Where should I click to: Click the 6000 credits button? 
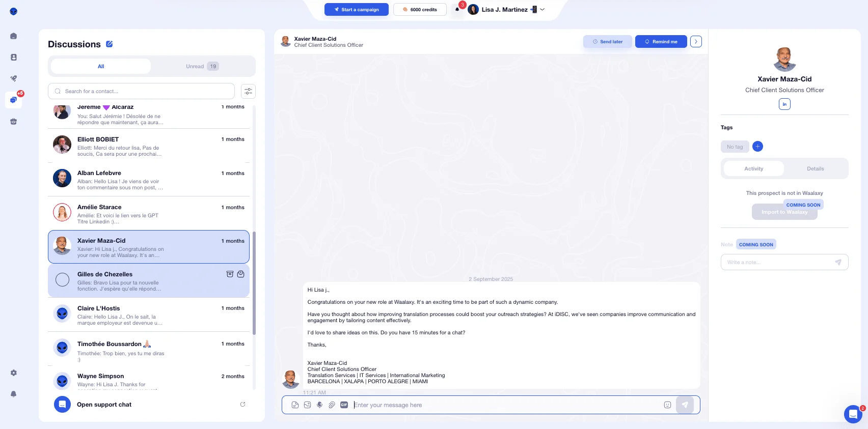click(x=420, y=10)
